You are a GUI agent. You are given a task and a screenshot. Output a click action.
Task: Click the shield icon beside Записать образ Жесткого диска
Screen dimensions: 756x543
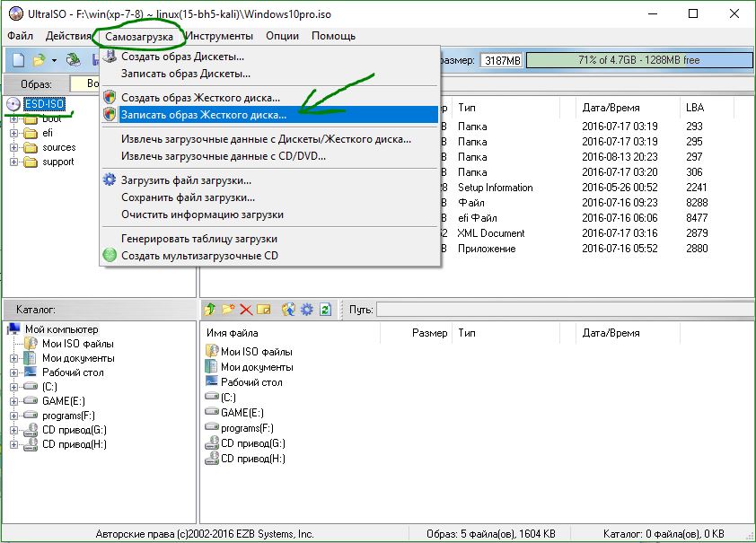coord(110,115)
